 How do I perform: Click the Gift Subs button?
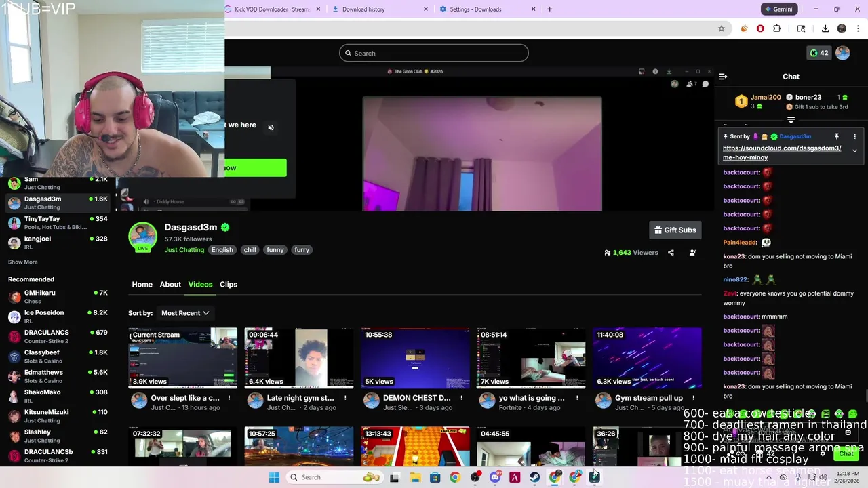click(675, 230)
